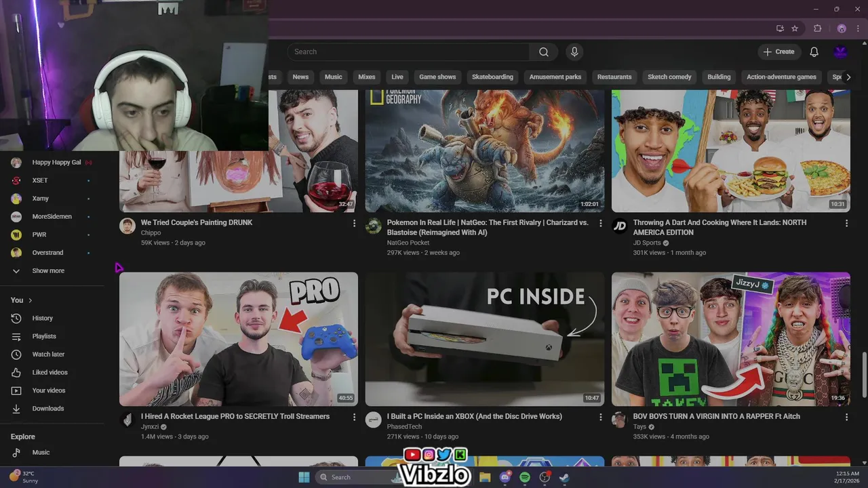The image size is (868, 488).
Task: Install this site via address bar icon
Action: [780, 28]
